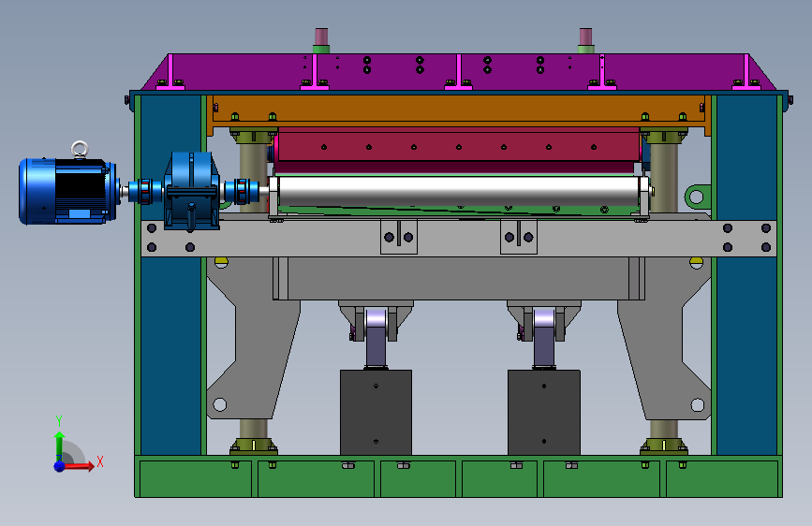The image size is (812, 526).
Task: Select the light gray horizontal cross beam
Action: tap(459, 239)
